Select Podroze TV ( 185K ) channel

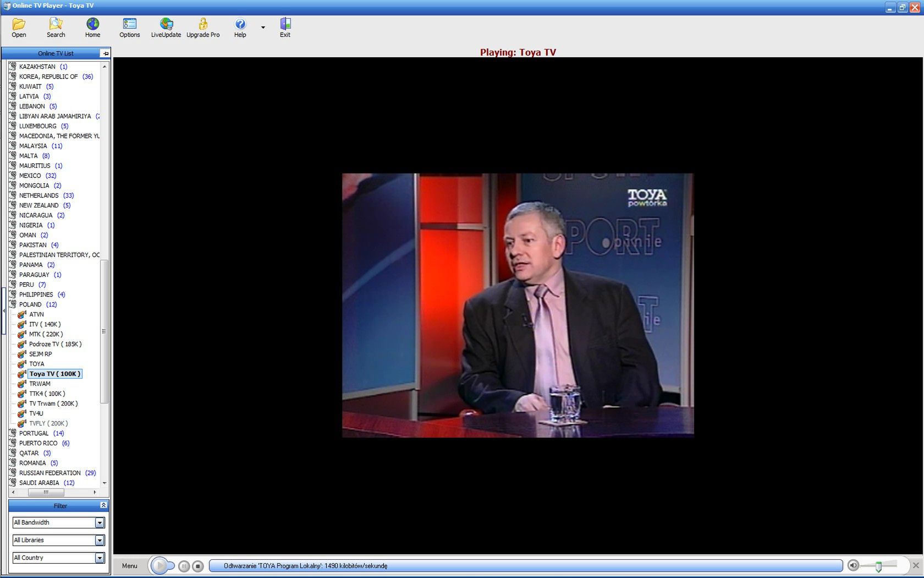click(x=55, y=344)
